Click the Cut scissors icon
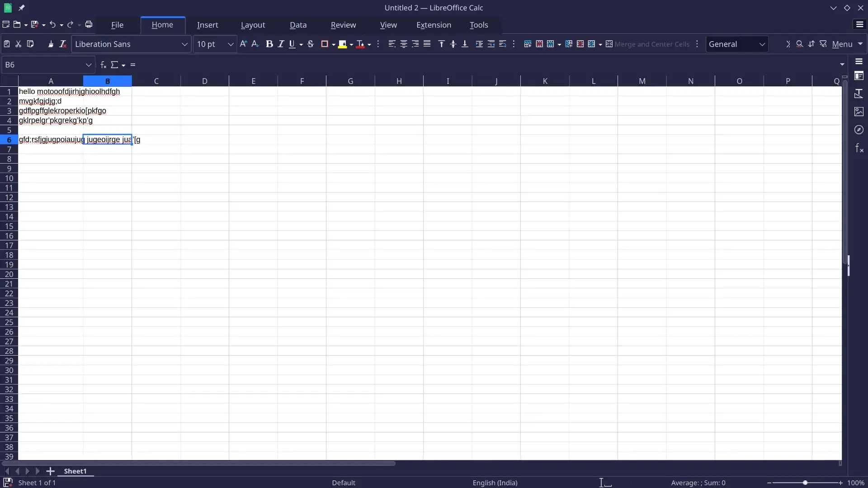The image size is (868, 488). (19, 44)
